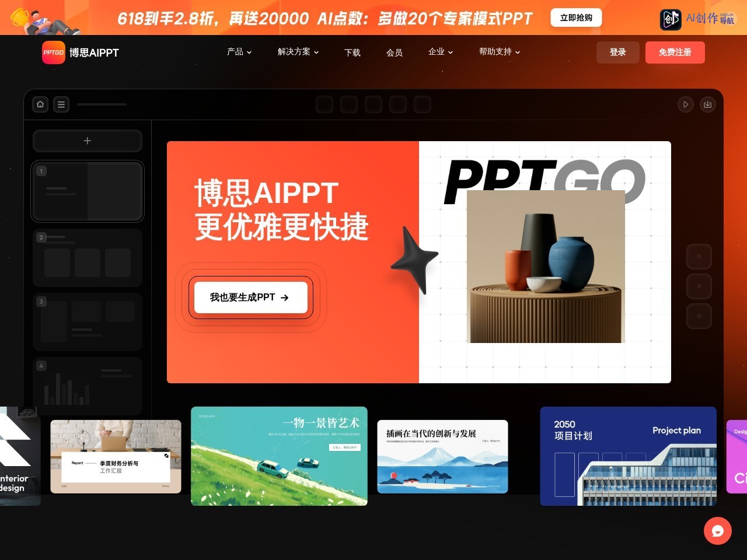Click the home icon in editor toolbar
747x560 pixels.
point(40,104)
